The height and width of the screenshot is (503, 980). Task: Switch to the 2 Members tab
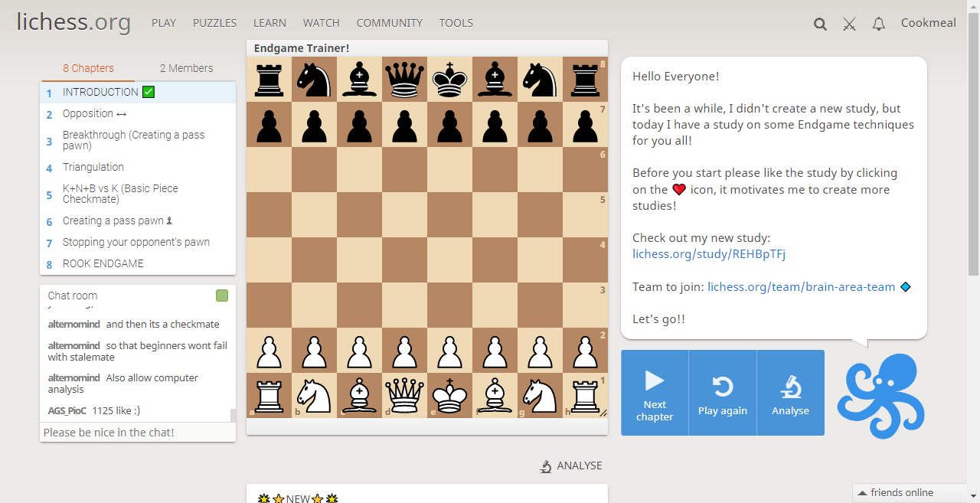click(x=186, y=68)
